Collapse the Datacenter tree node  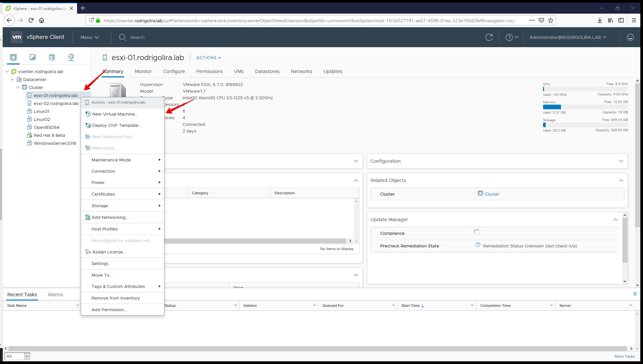click(13, 79)
